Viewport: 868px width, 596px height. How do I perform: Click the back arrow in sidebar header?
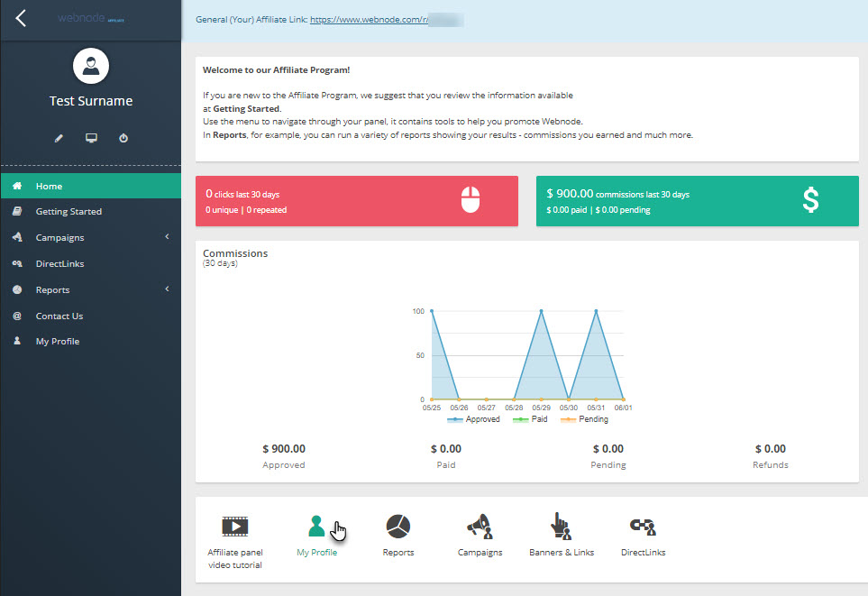21,18
